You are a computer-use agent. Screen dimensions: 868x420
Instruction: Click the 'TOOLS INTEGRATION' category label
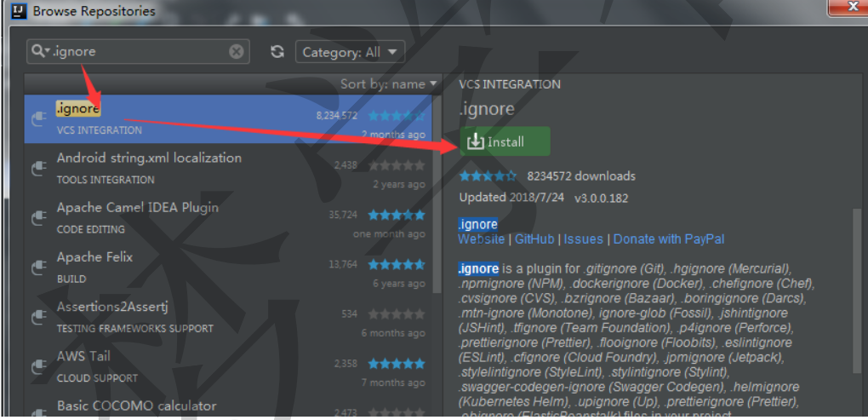pos(106,180)
